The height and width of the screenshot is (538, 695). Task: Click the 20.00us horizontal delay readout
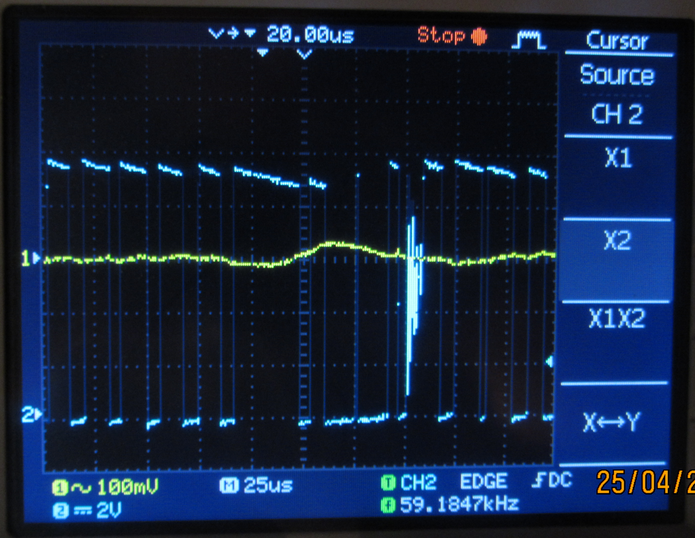click(x=310, y=34)
